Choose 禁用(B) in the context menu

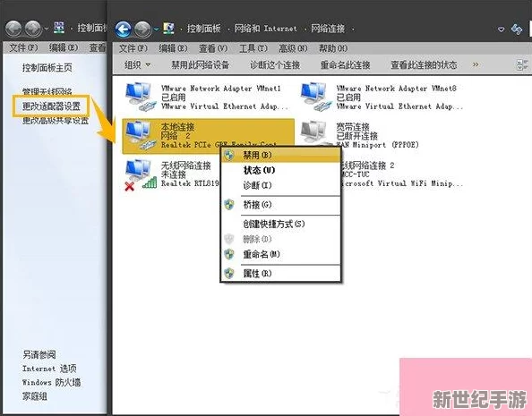(280, 156)
